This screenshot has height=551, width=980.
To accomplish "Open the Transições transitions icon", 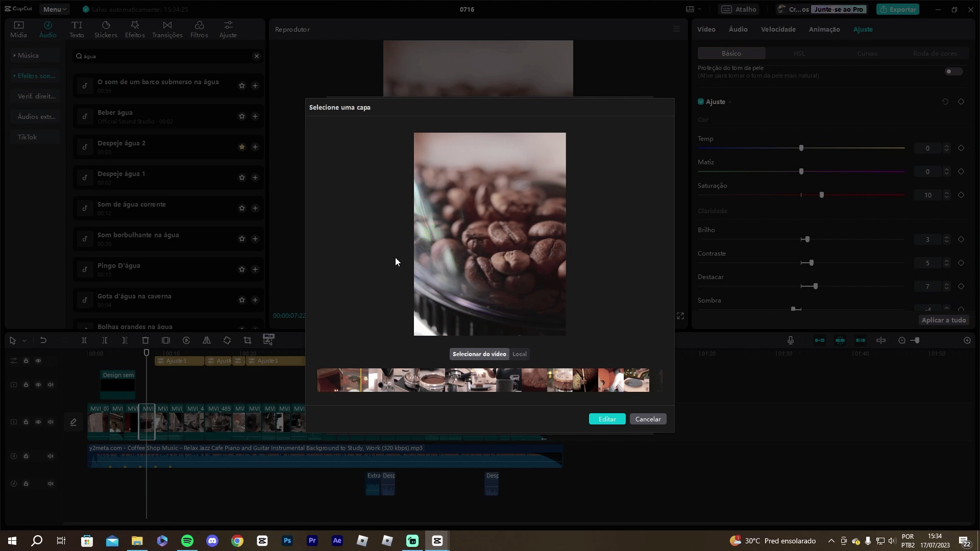I will click(x=167, y=29).
